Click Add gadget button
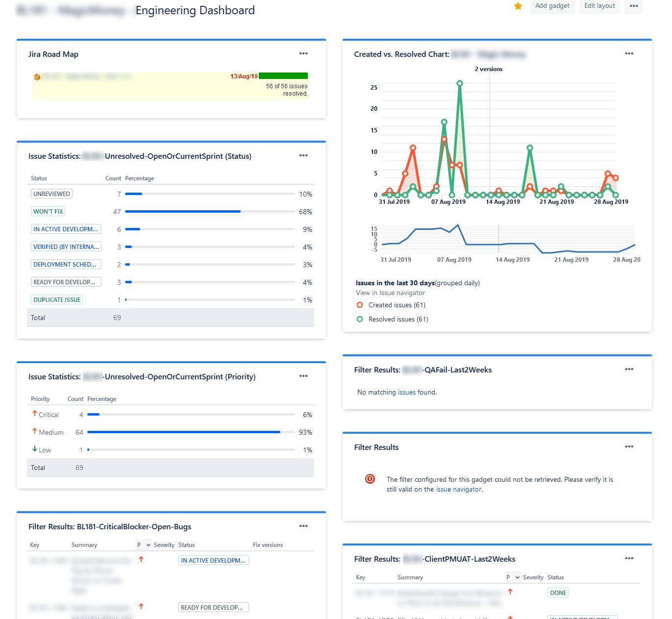This screenshot has height=619, width=672. coord(552,6)
